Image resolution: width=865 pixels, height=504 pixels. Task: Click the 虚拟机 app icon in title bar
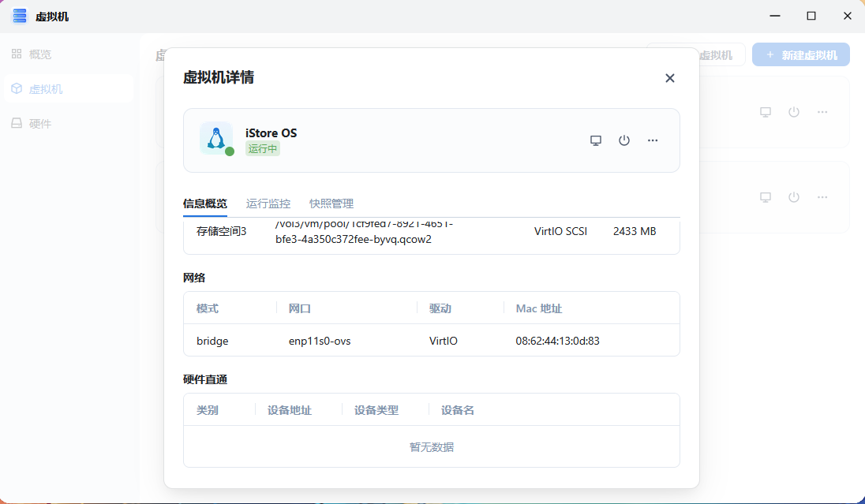[x=19, y=16]
